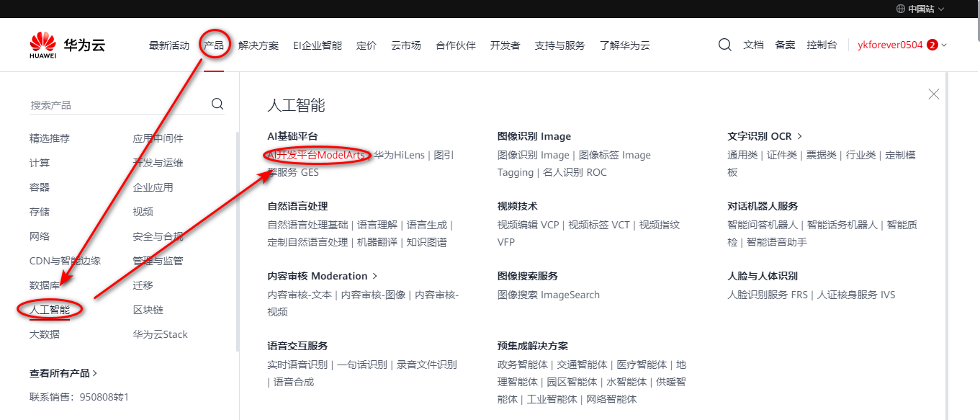Screen dimensions: 980x420
Task: Open the EI企业智能 menu
Action: pos(318,45)
